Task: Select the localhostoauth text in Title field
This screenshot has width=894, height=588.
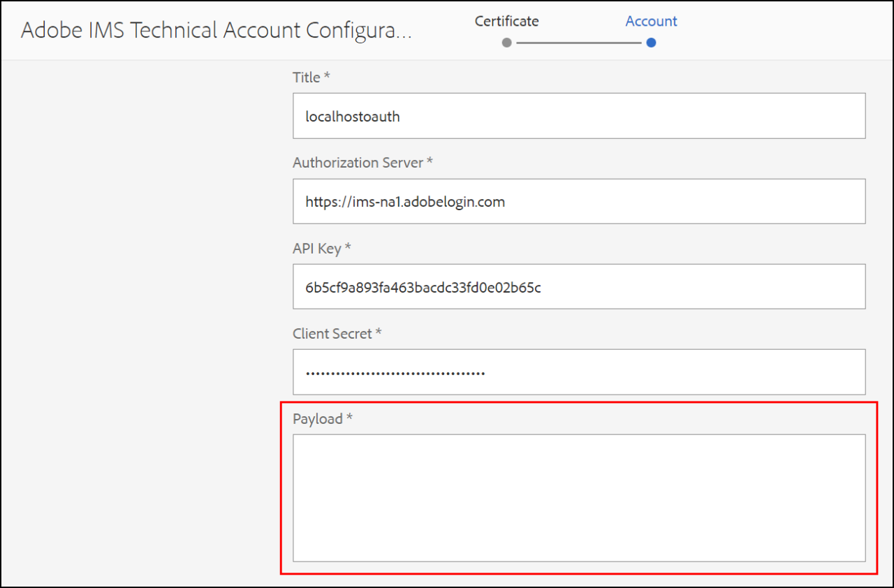Action: 352,116
